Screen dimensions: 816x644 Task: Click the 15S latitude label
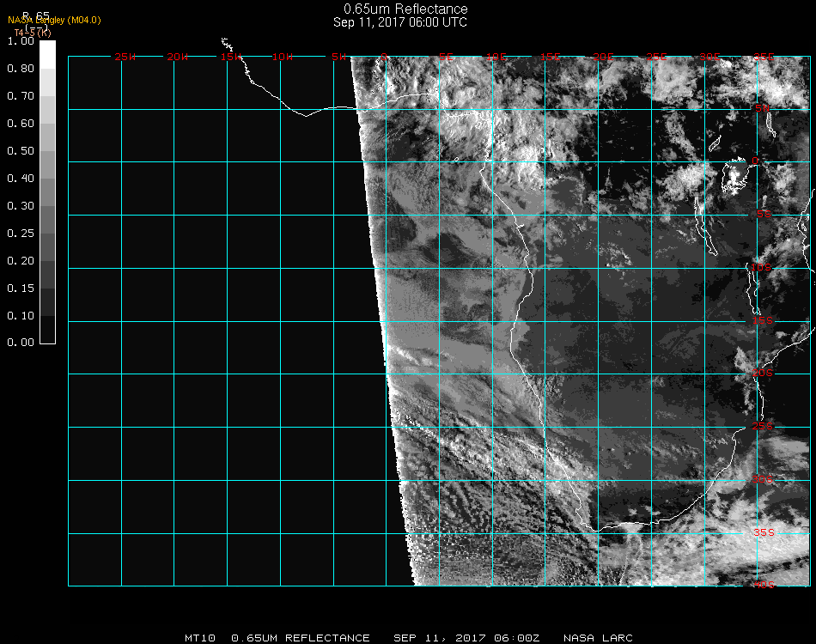coord(763,320)
